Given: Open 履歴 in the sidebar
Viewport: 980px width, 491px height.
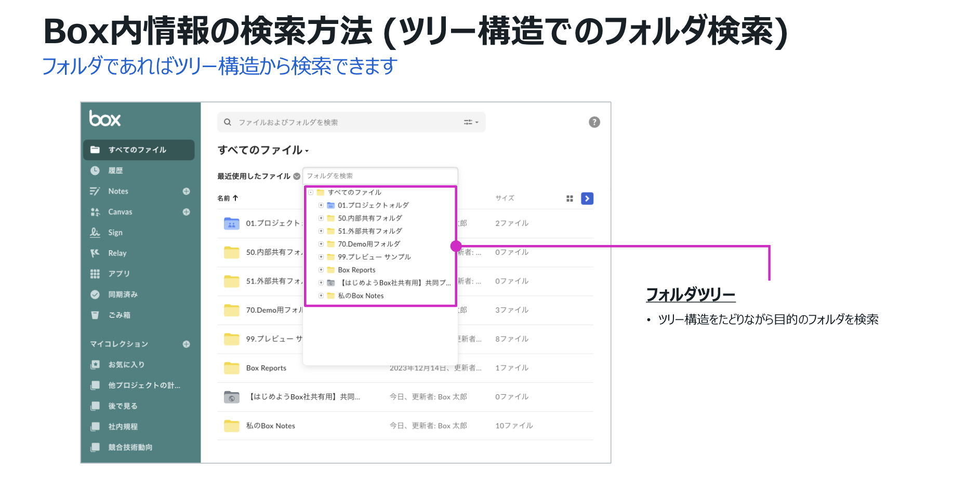Looking at the screenshot, I should coord(115,171).
